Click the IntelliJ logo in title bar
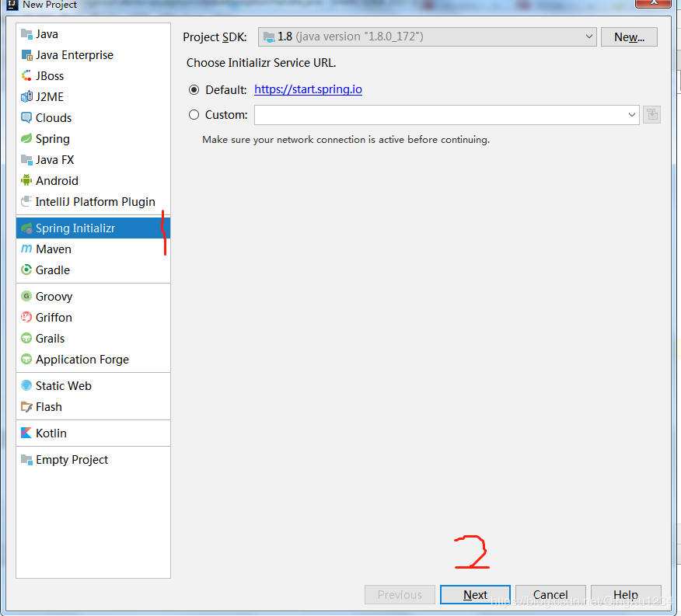This screenshot has height=616, width=681. (12, 5)
